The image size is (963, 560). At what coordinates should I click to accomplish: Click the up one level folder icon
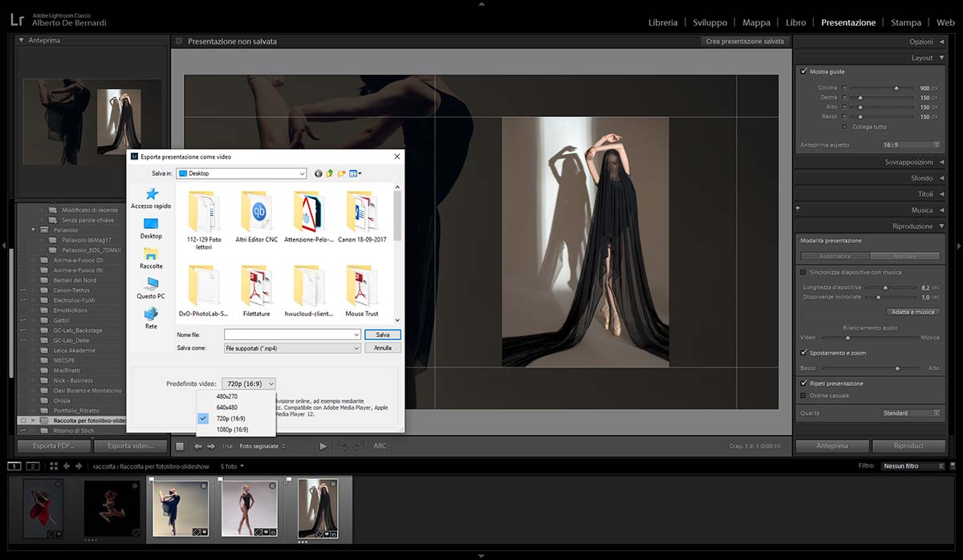[x=330, y=173]
